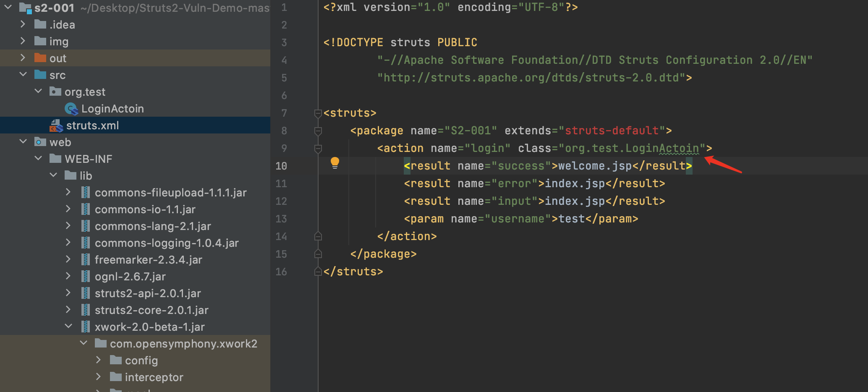Click index.jsp in the error result

[x=575, y=183]
